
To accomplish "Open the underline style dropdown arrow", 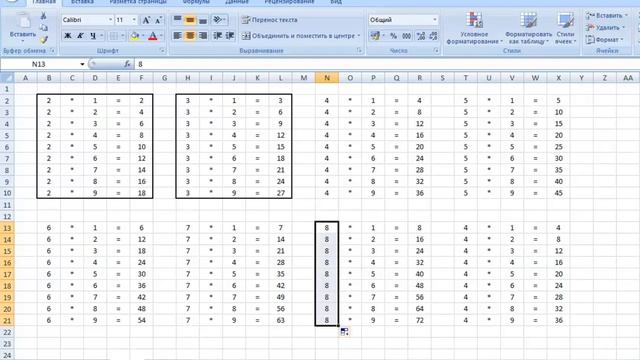I will [x=101, y=36].
